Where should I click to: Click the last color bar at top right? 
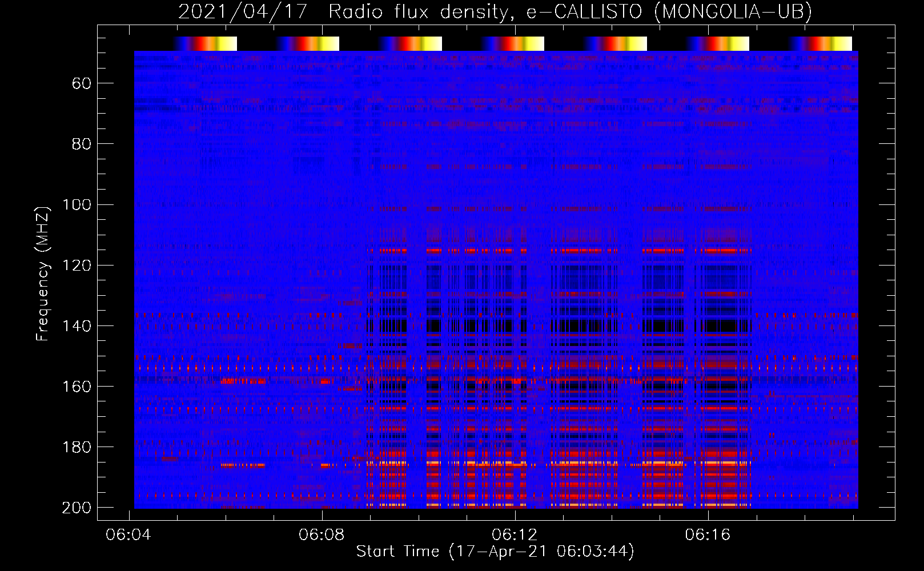pos(820,43)
